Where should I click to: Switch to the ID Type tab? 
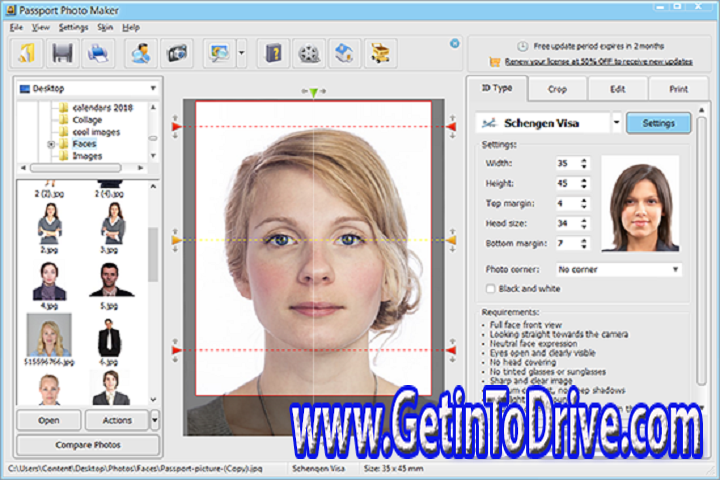(x=497, y=88)
